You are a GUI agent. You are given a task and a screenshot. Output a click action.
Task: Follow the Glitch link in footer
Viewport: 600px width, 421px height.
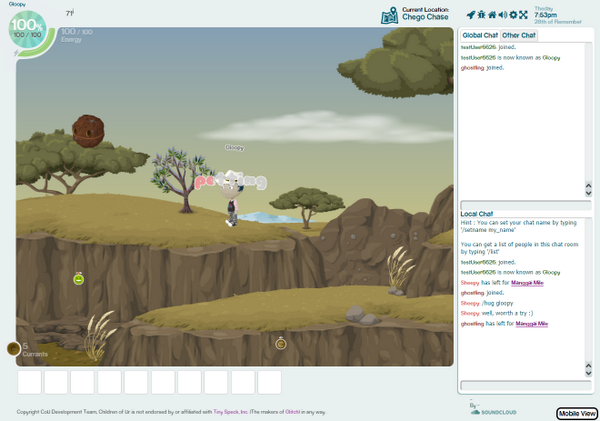[292, 412]
